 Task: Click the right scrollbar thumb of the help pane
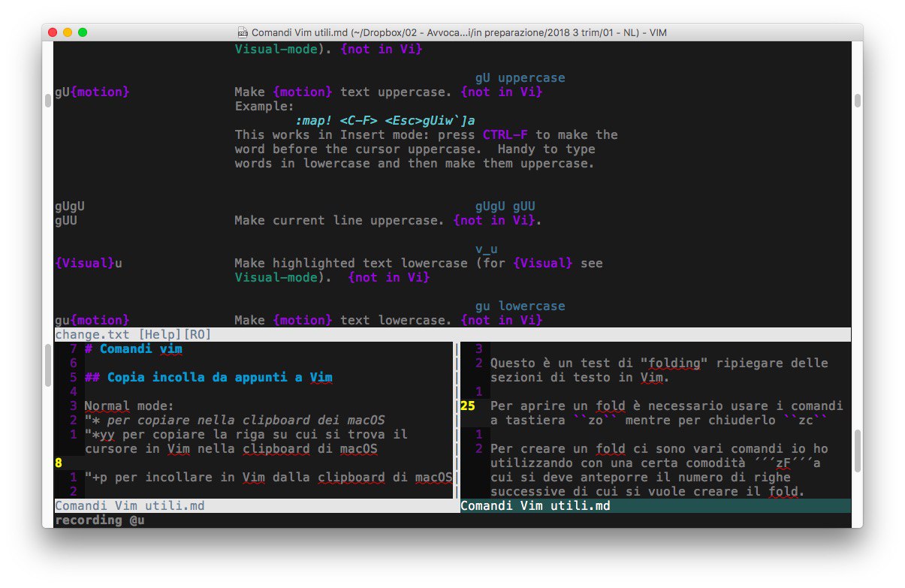point(858,101)
